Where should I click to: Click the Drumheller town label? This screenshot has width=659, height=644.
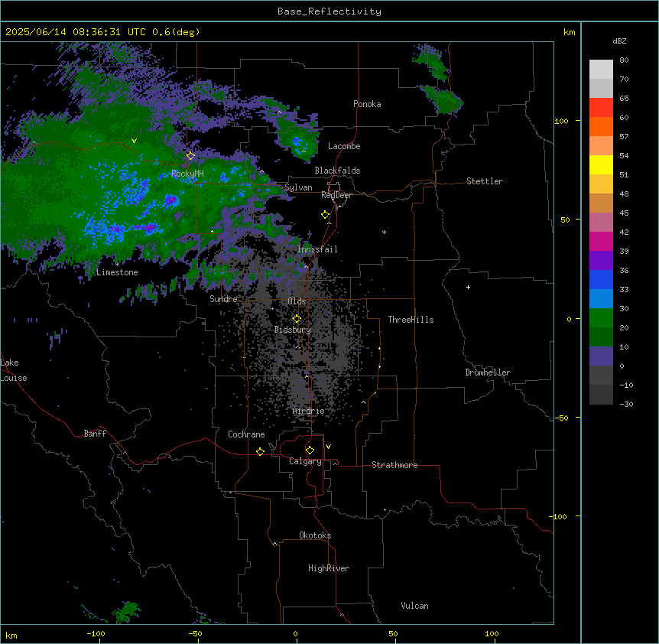tap(488, 372)
